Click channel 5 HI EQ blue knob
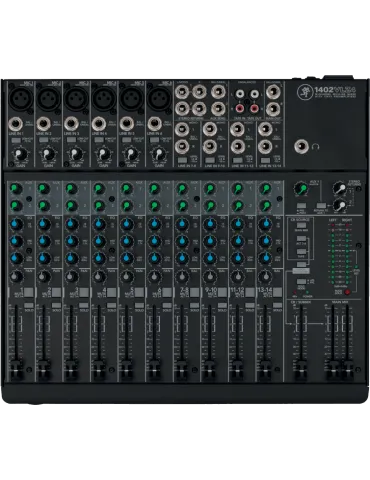The height and width of the screenshot is (480, 370). click(126, 224)
